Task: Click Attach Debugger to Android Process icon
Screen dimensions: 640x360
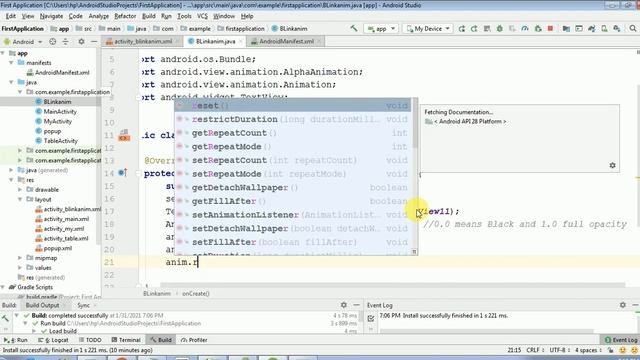Action: click(x=538, y=29)
